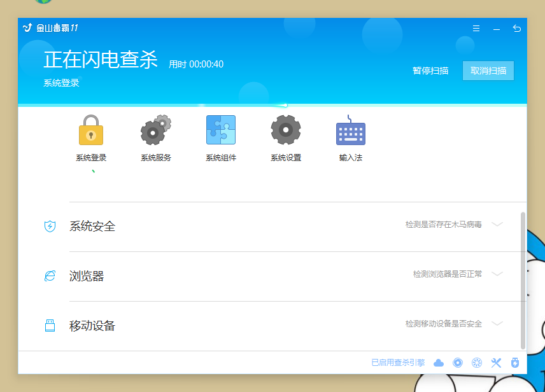Click the crossed tools repair icon in footer
This screenshot has width=545, height=392.
click(496, 363)
